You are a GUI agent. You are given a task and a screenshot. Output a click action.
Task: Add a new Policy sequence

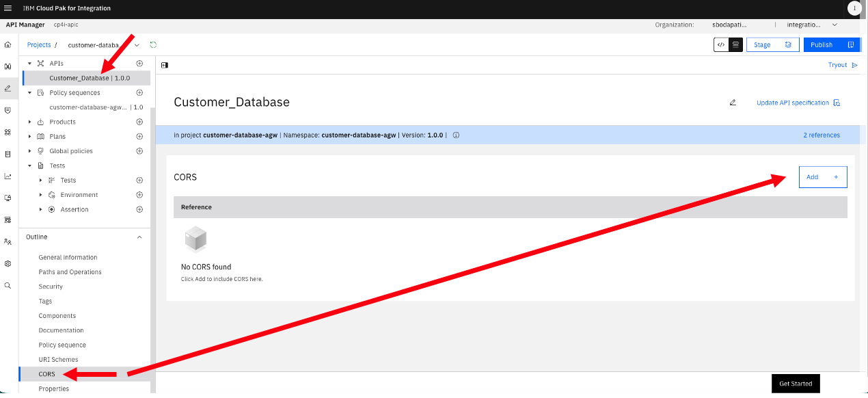click(x=139, y=92)
